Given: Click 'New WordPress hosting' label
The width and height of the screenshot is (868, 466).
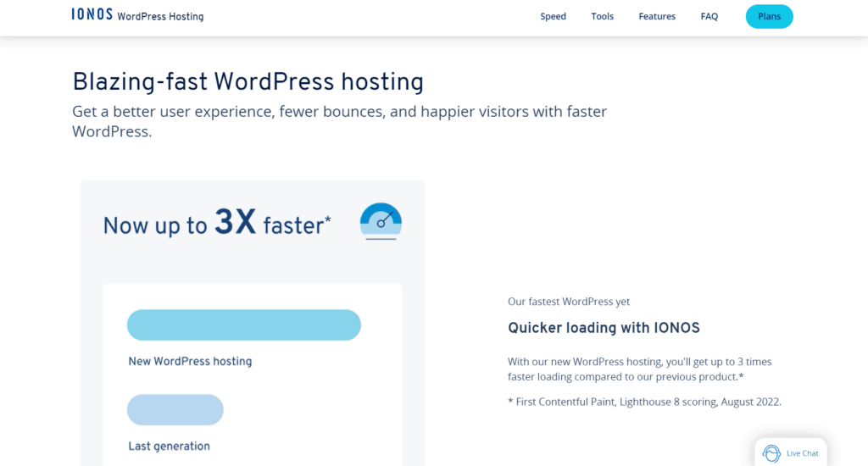Looking at the screenshot, I should pyautogui.click(x=190, y=362).
